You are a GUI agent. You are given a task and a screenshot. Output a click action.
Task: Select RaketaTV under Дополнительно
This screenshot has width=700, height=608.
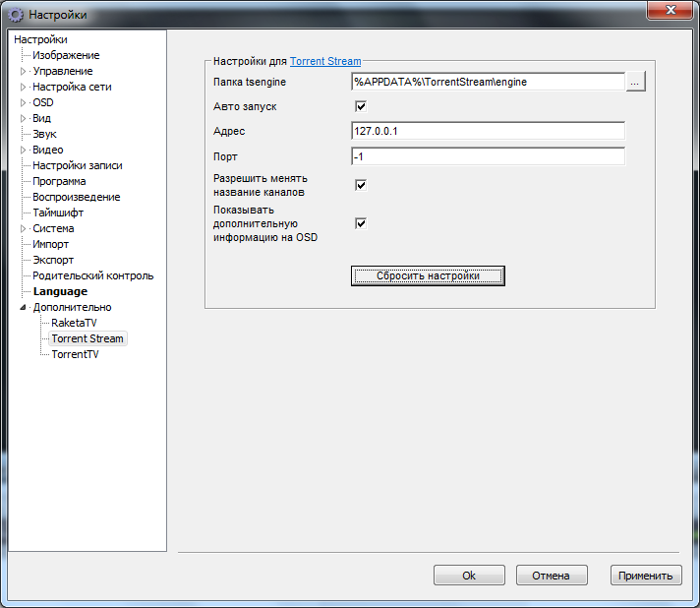74,323
